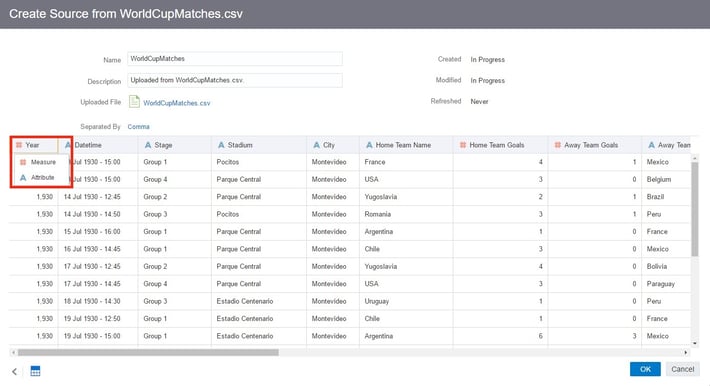Click the WorldCupMatches.csv file document icon
Viewport: 710px width, 386px height.
click(x=134, y=101)
